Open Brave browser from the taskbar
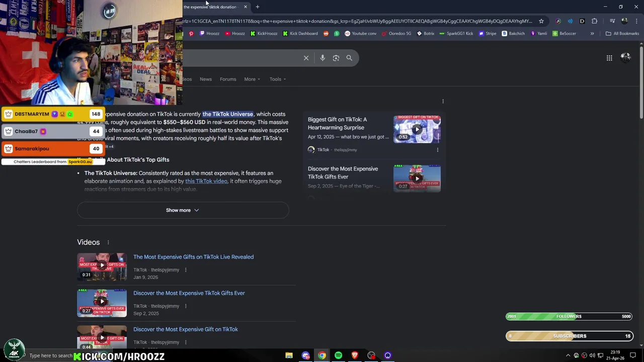Viewport: 644px width, 362px height. pyautogui.click(x=355, y=355)
